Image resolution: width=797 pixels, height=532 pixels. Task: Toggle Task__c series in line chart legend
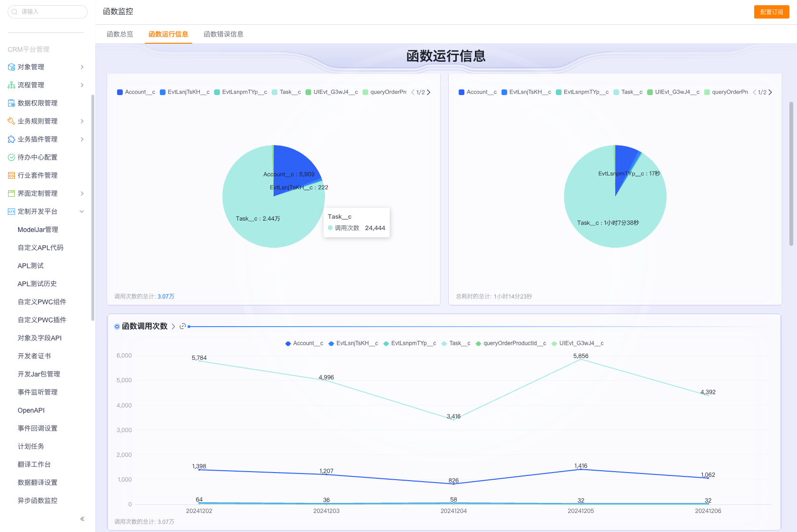point(456,343)
